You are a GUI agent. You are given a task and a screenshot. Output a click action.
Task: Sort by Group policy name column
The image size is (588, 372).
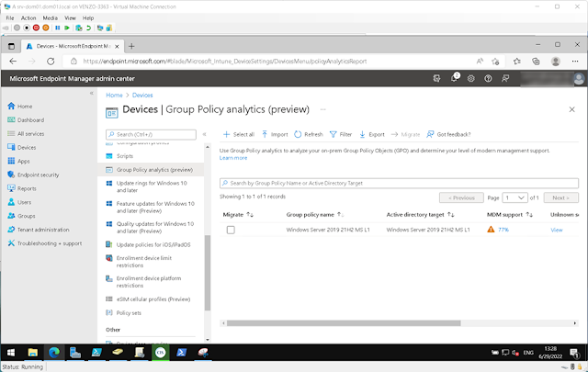click(x=314, y=215)
